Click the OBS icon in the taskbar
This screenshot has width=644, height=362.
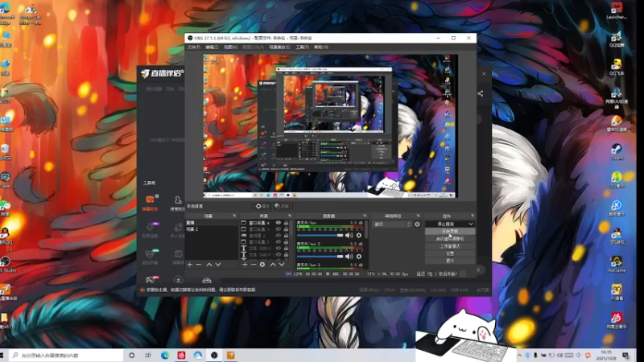214,355
